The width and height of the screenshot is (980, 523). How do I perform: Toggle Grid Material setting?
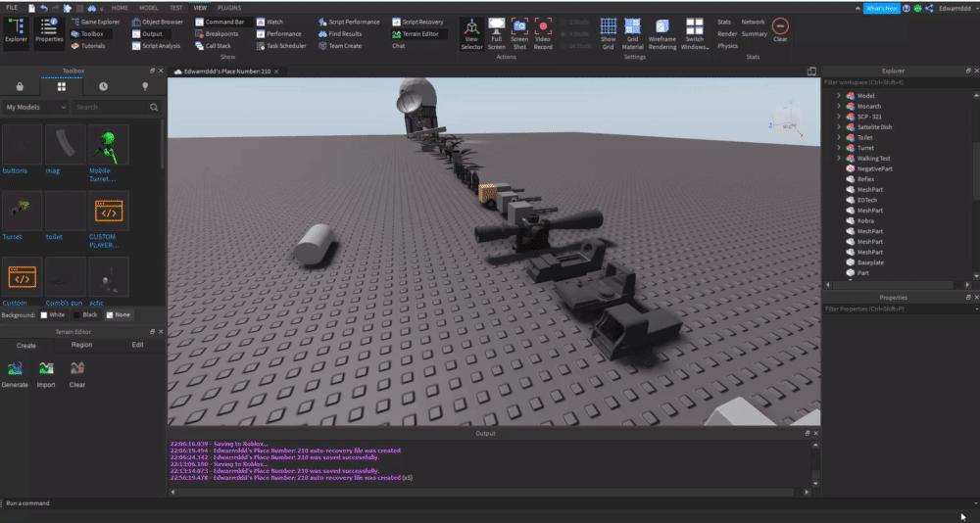pos(632,33)
